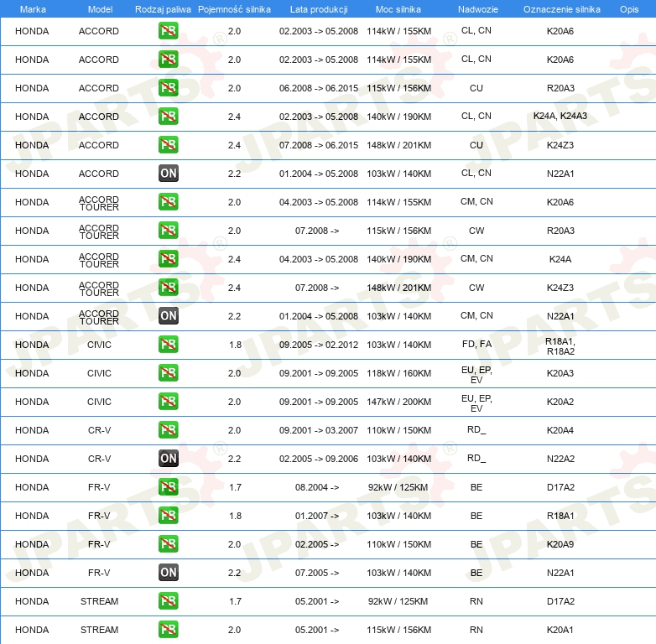Click engine code K20A2
Image resolution: width=656 pixels, height=644 pixels.
pos(560,402)
